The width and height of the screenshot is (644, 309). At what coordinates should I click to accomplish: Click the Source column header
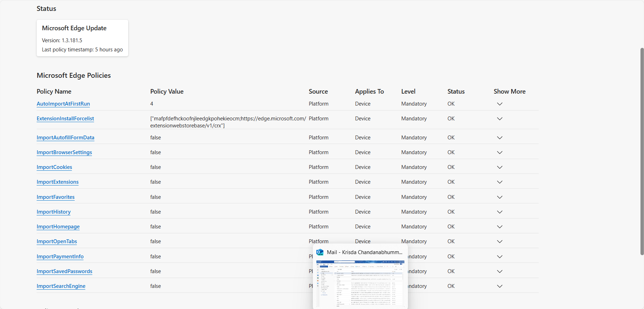(x=318, y=92)
